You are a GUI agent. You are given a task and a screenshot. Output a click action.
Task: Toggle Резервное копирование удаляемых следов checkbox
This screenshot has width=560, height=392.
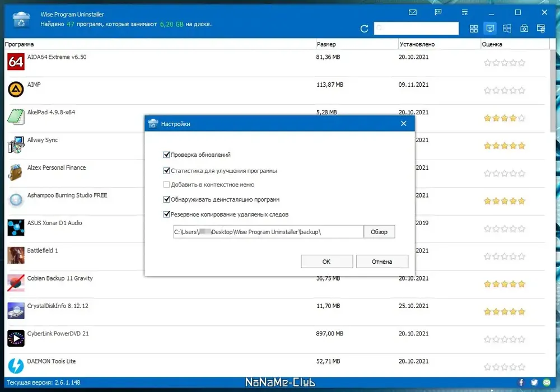coord(166,214)
